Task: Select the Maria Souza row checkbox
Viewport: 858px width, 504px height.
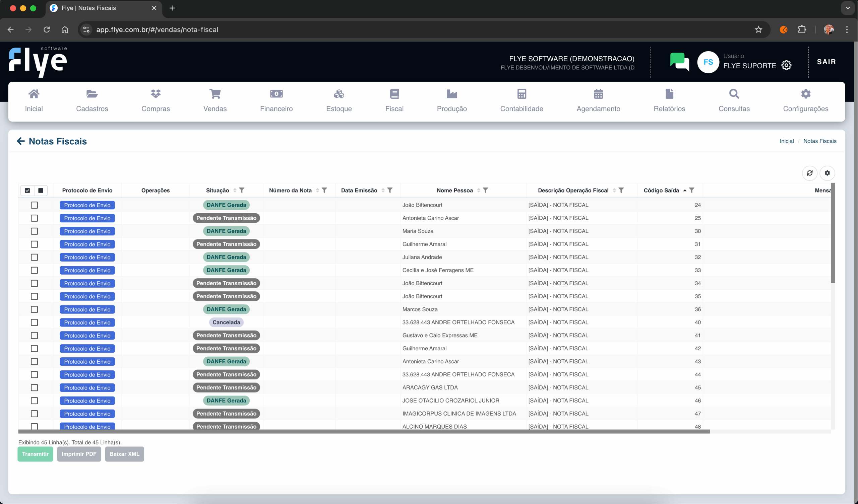Action: click(x=35, y=231)
